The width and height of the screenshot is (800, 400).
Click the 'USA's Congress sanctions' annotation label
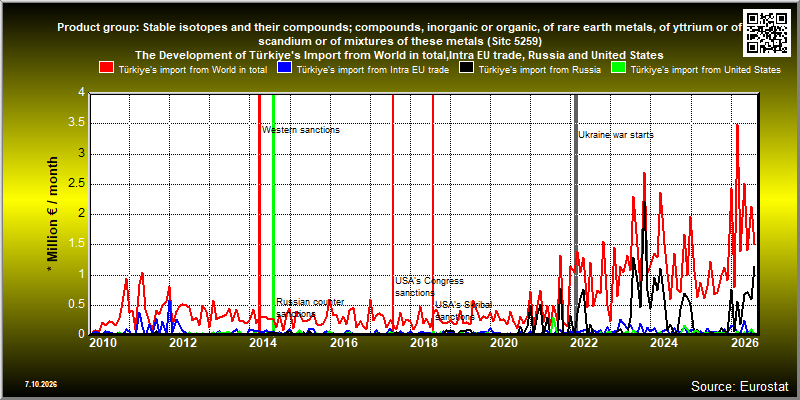[x=430, y=287]
